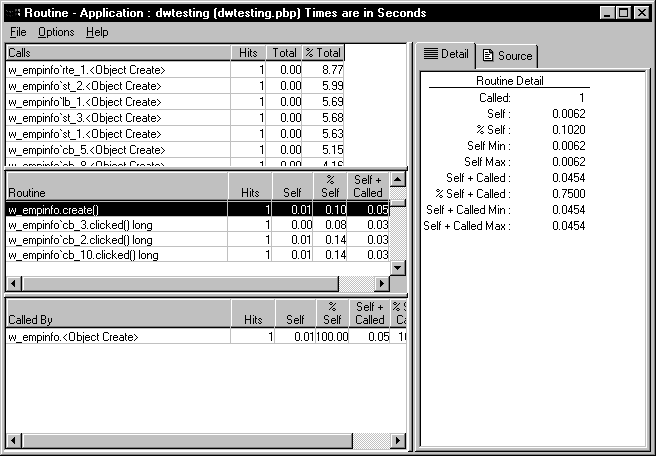This screenshot has height=456, width=656.
Task: Click the Routine pane's left scroll arrow
Action: click(14, 283)
